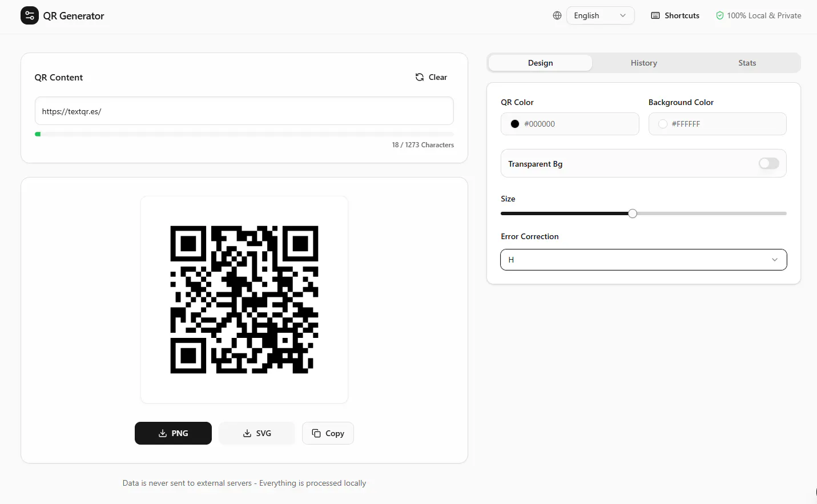Viewport: 817px width, 504px height.
Task: Click the shield checkmark privacy icon
Action: coord(720,15)
